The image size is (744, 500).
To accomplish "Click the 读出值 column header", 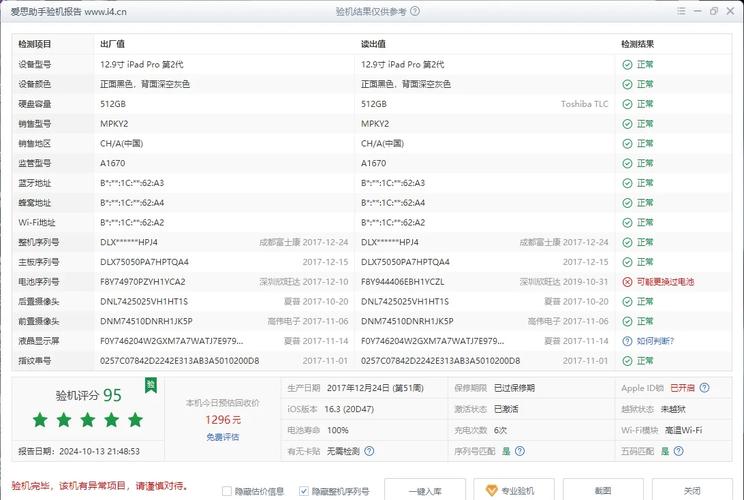I will coord(373,44).
